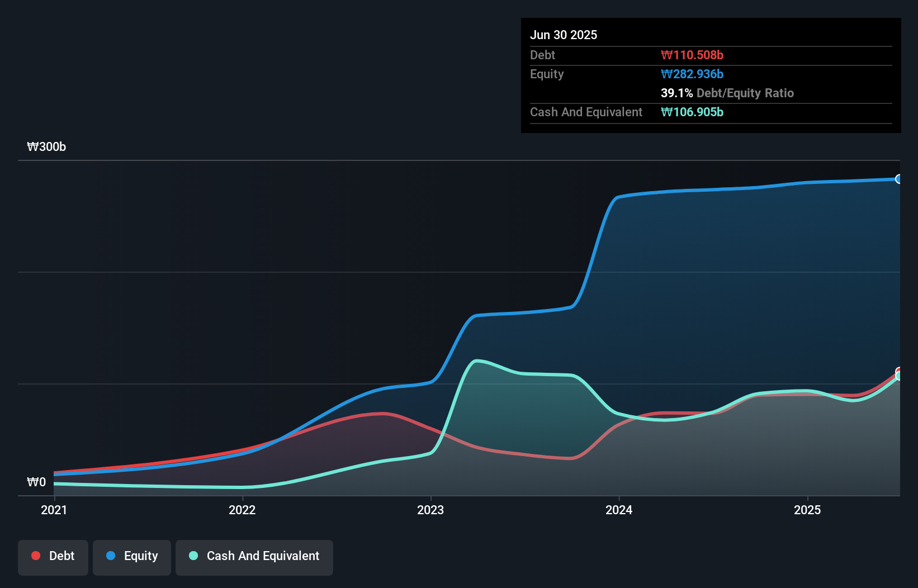Click the teal Cash And Equivalent legend dot
Image resolution: width=918 pixels, height=588 pixels.
(x=193, y=556)
